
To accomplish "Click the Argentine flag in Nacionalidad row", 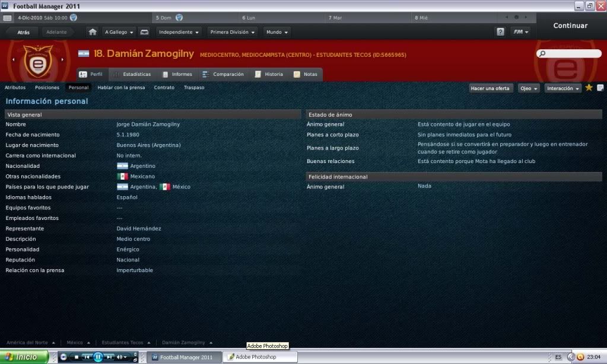I will (x=122, y=166).
